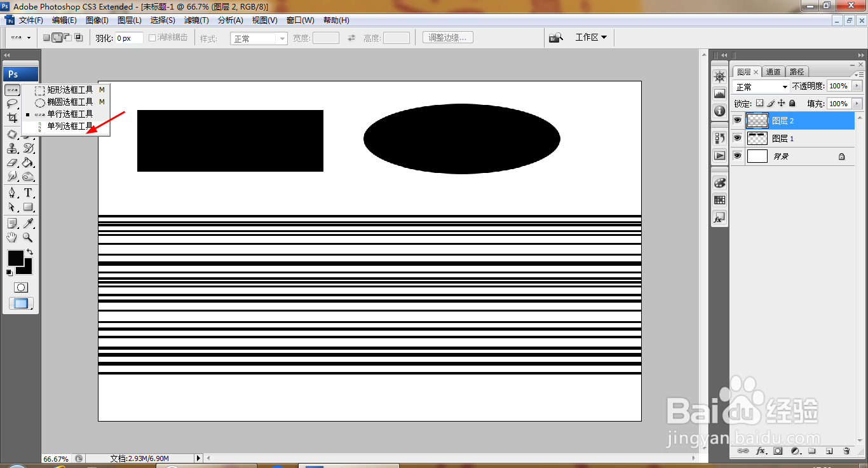Open the Info panel icon
This screenshot has width=868, height=468.
coord(720,111)
